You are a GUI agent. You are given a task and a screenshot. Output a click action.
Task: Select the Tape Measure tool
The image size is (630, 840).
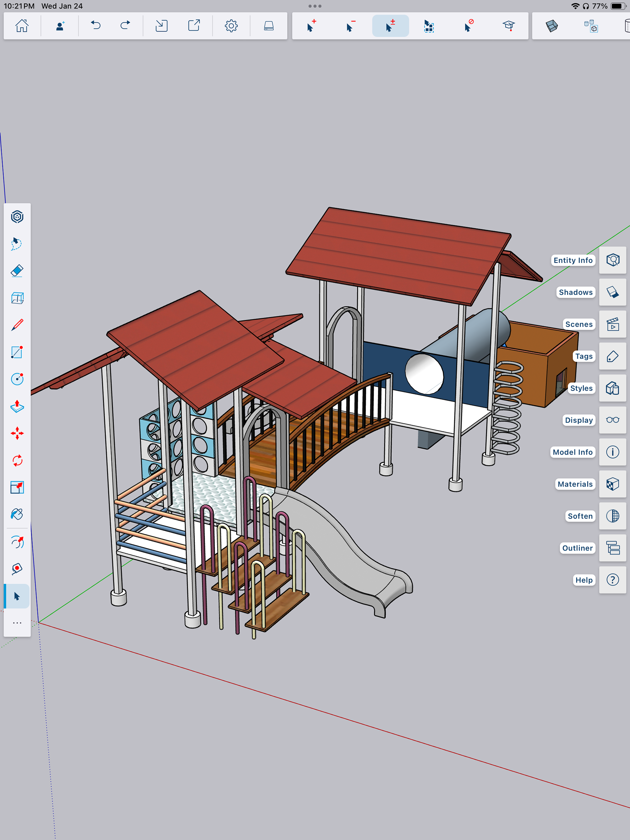pyautogui.click(x=17, y=569)
